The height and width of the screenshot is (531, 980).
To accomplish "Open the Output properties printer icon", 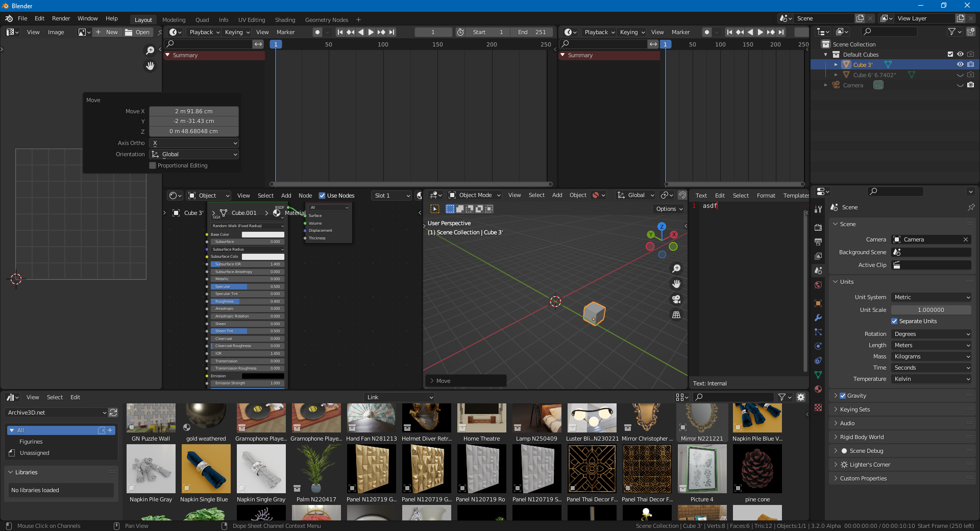I will [x=818, y=242].
